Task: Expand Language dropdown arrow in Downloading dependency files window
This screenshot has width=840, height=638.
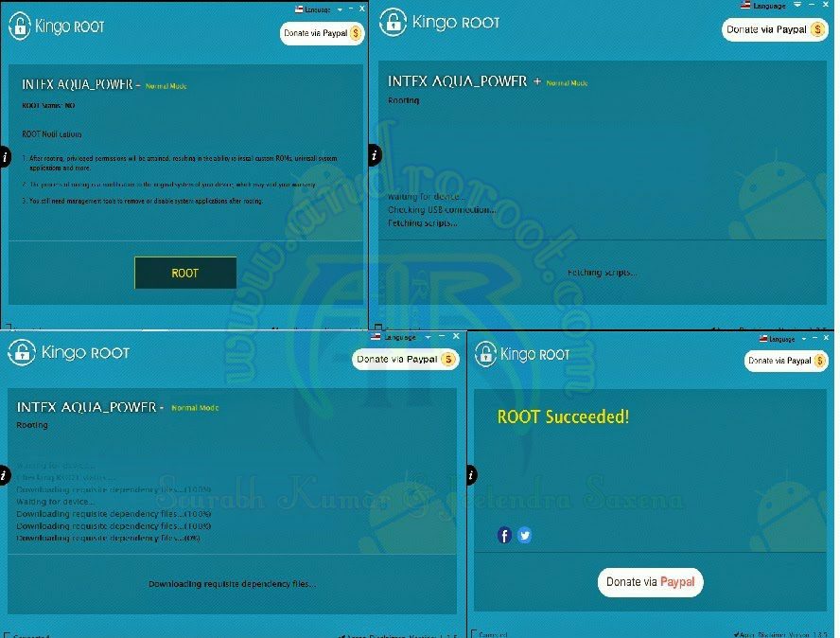Action: pos(428,337)
